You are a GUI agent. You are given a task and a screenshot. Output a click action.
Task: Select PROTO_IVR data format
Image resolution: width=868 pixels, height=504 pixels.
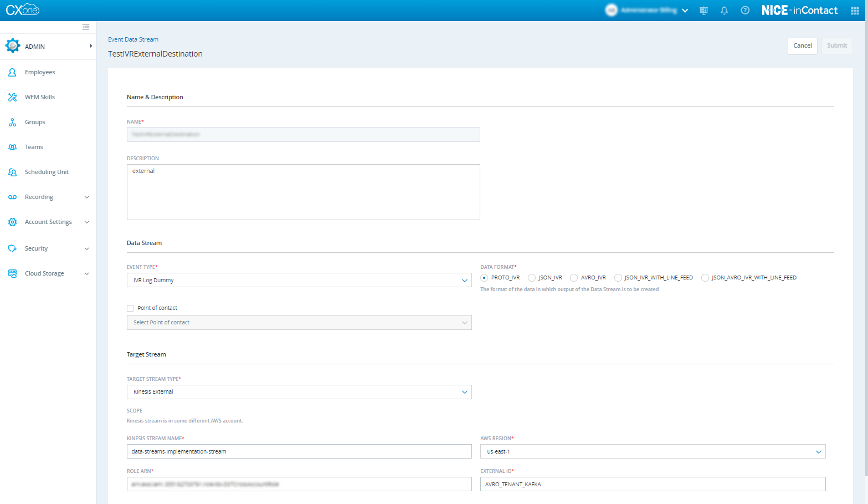(x=484, y=278)
